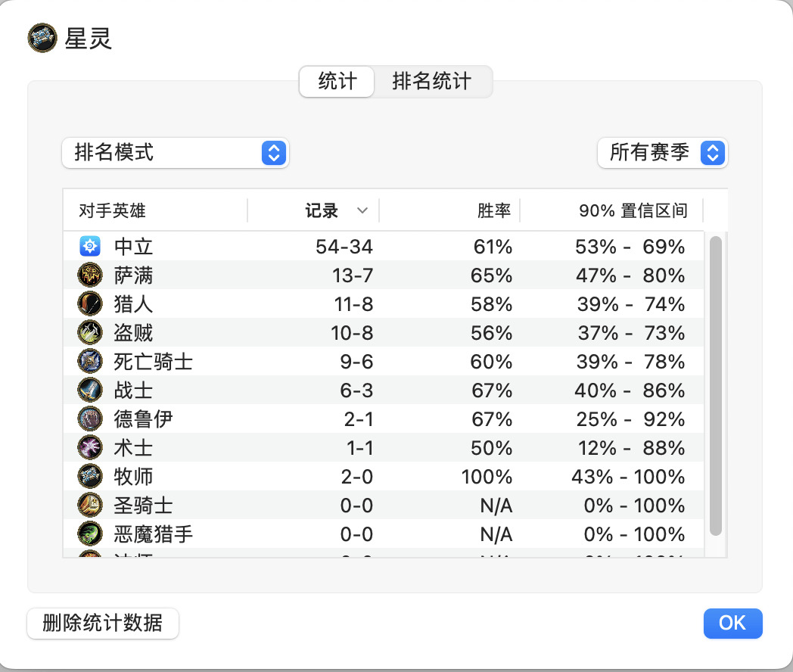Confirm with the OK button
Viewport: 793px width, 672px height.
(732, 624)
